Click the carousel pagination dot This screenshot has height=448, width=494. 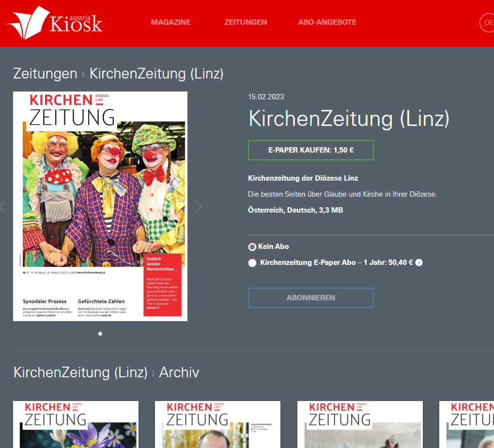(100, 333)
